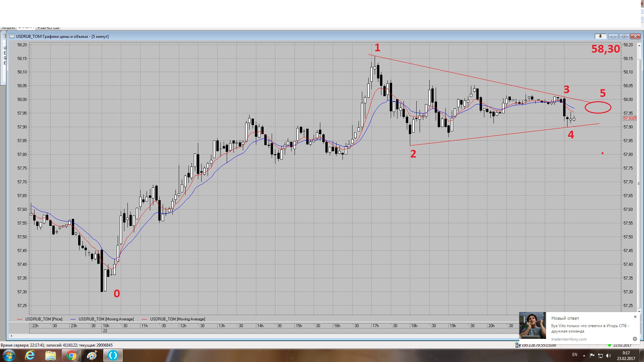
Task: Click the 57,30 right price axis label
Action: click(628, 292)
